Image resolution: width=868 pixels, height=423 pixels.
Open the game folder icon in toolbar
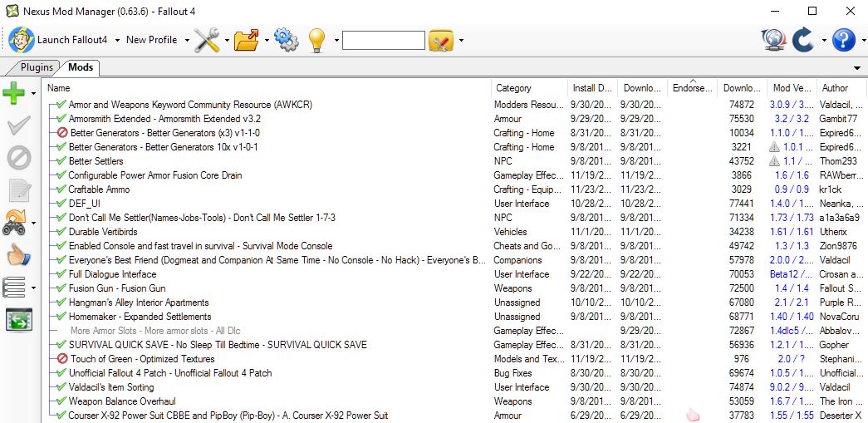(246, 40)
